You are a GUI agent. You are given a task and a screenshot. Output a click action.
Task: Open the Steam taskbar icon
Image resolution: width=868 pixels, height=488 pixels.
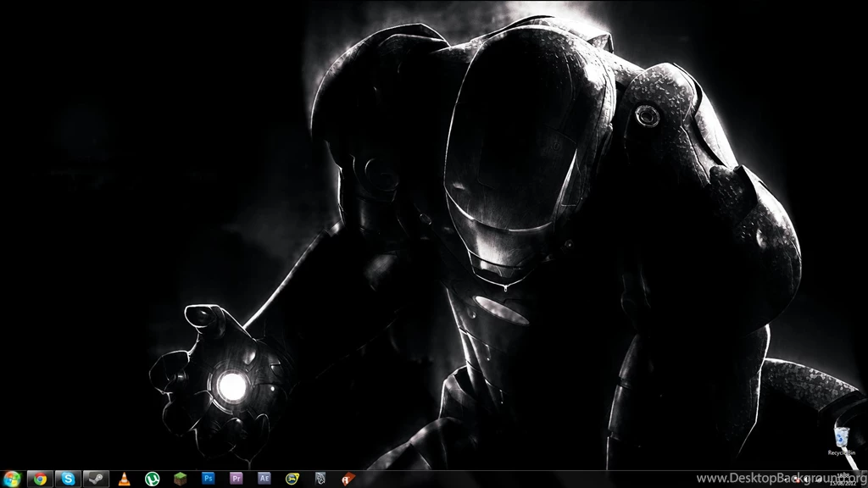pos(96,479)
